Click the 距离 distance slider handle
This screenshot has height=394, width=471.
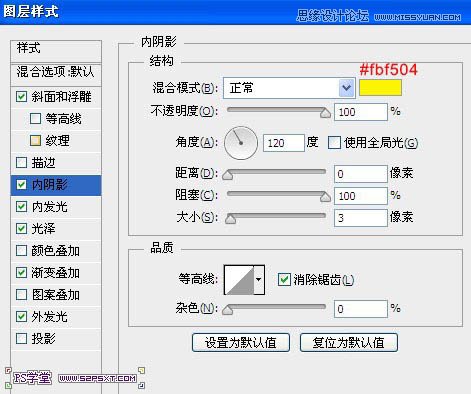228,174
